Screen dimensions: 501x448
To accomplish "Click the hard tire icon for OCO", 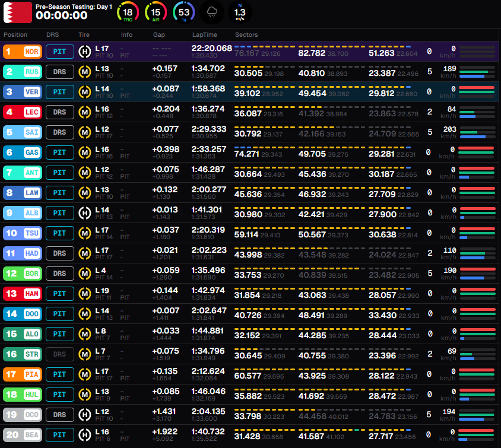I will (85, 415).
